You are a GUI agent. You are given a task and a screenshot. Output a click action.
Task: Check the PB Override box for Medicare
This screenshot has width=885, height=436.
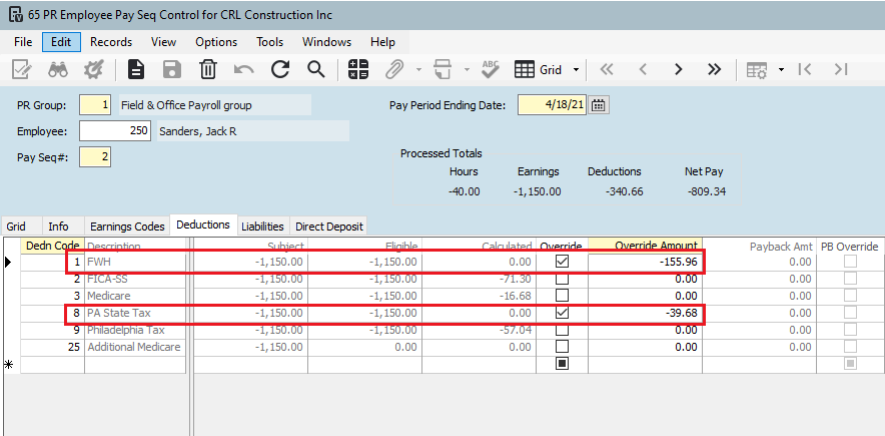click(x=850, y=295)
